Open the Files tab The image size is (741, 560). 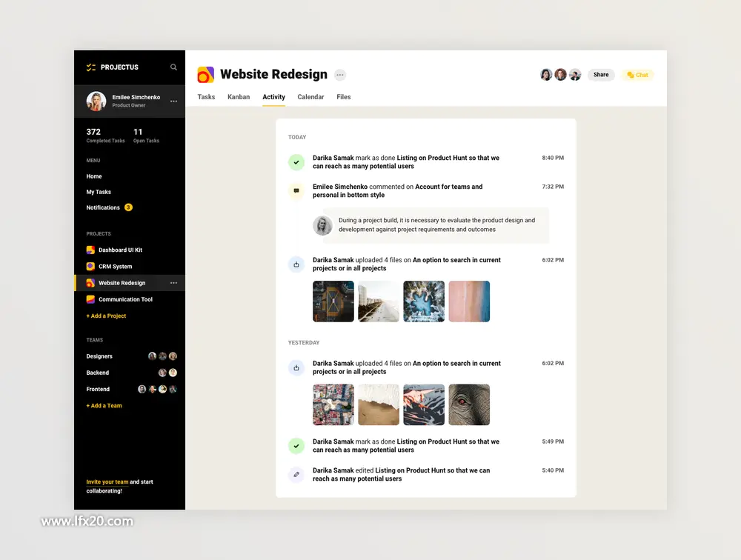click(344, 97)
